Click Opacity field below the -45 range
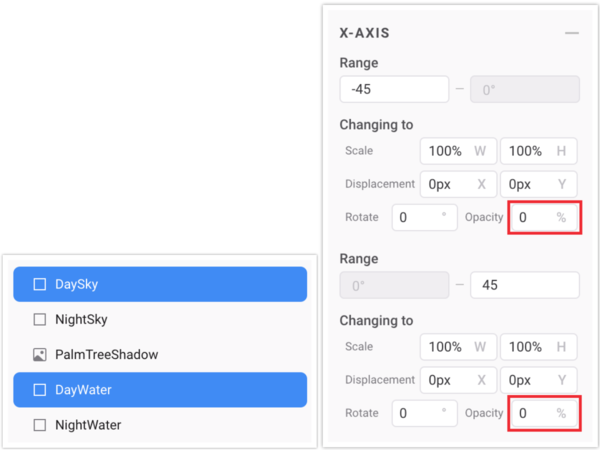This screenshot has height=450, width=600. click(x=544, y=217)
